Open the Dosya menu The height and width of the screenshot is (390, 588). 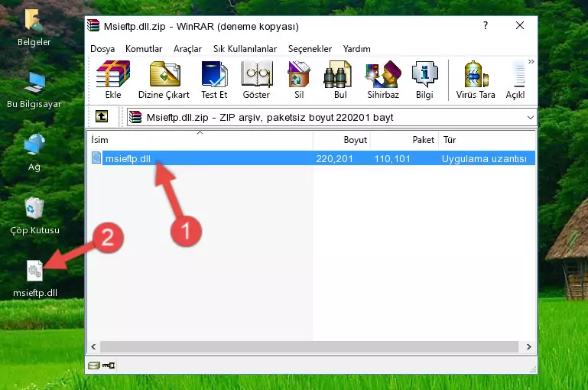(102, 49)
